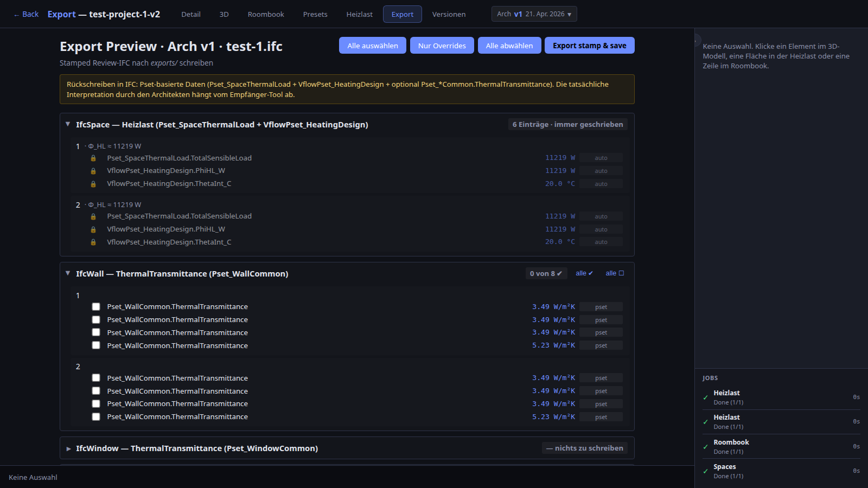Viewport: 868px width, 488px height.
Task: Click the '2 · Φ_HL ≈ 11219 W' header
Action: coord(108,204)
